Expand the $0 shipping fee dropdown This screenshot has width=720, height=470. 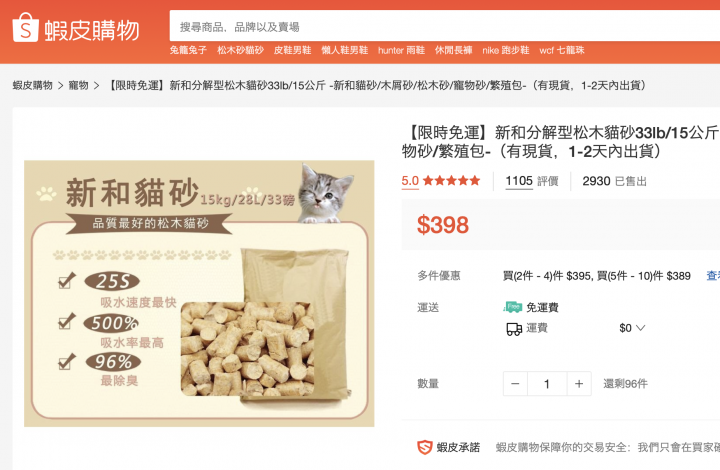tap(632, 328)
